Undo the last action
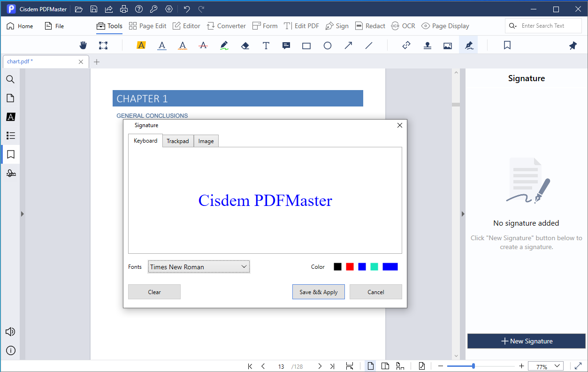The width and height of the screenshot is (588, 372). tap(187, 9)
